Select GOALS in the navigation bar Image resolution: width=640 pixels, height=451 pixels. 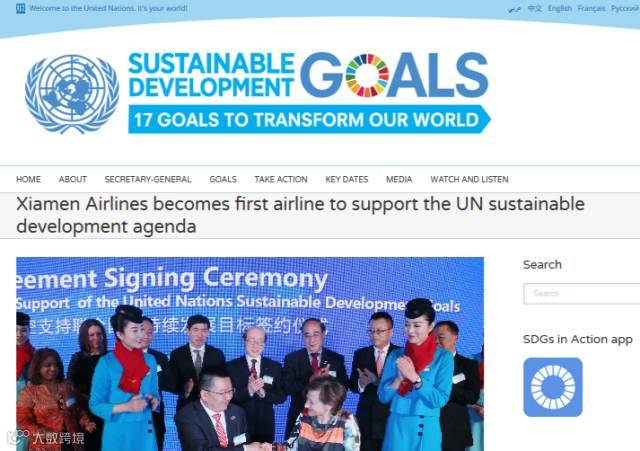click(223, 179)
